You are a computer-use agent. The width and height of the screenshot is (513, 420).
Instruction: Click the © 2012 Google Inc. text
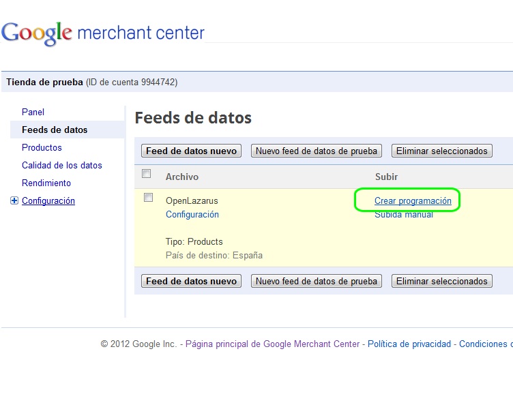[138, 344]
